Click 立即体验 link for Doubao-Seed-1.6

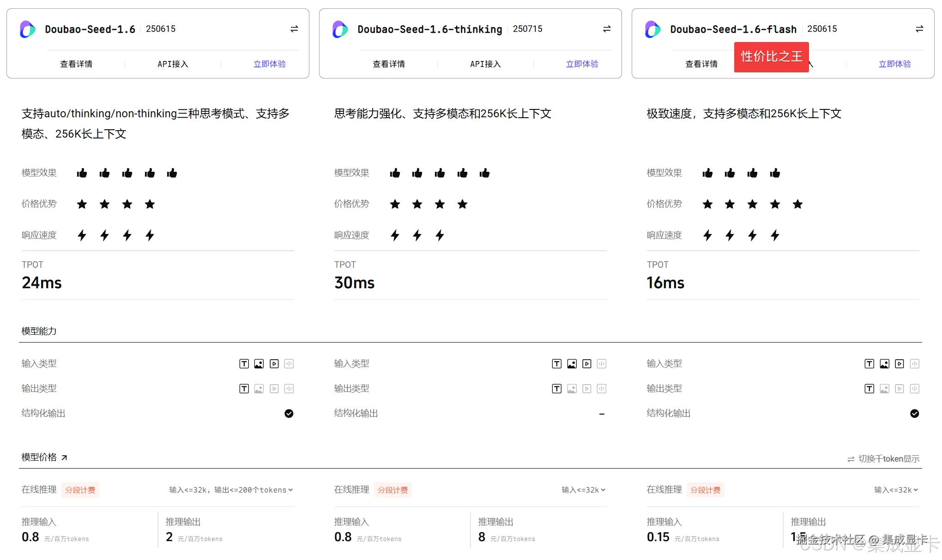pos(270,64)
